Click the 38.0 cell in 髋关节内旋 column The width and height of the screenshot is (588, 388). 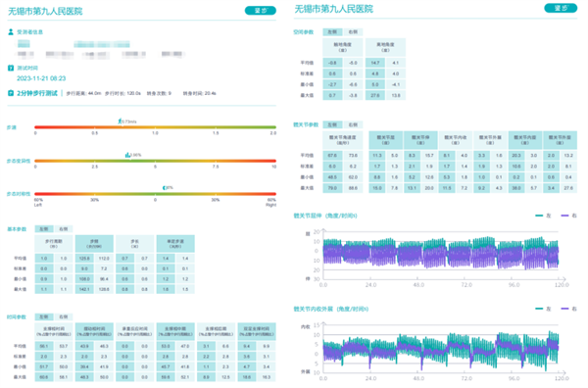pyautogui.click(x=516, y=188)
